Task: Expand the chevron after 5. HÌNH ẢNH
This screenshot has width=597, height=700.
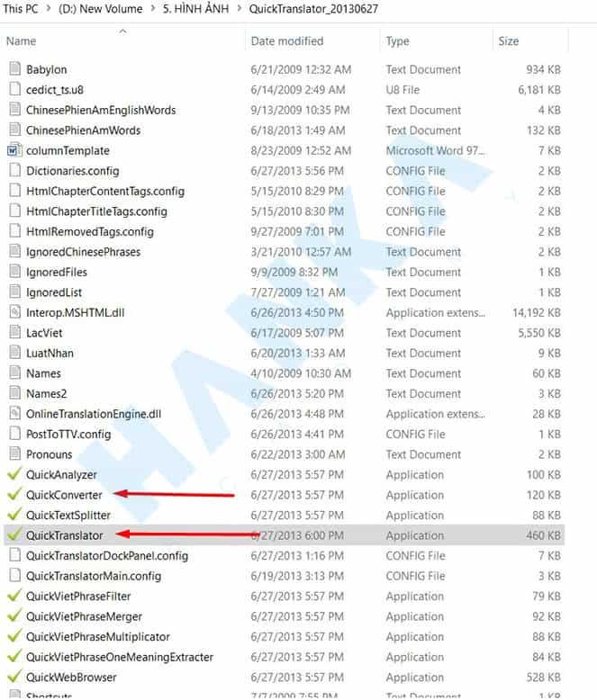Action: pos(239,8)
